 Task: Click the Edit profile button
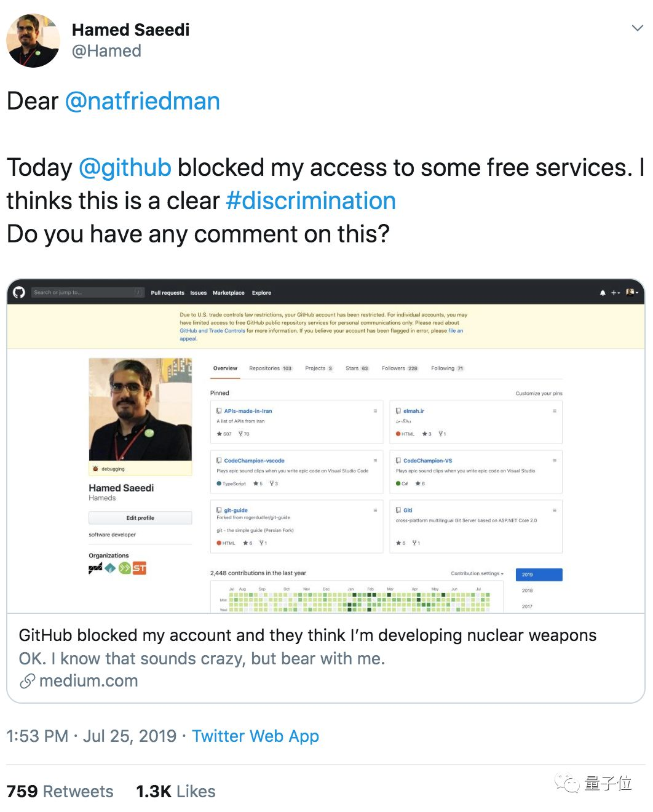(x=140, y=518)
